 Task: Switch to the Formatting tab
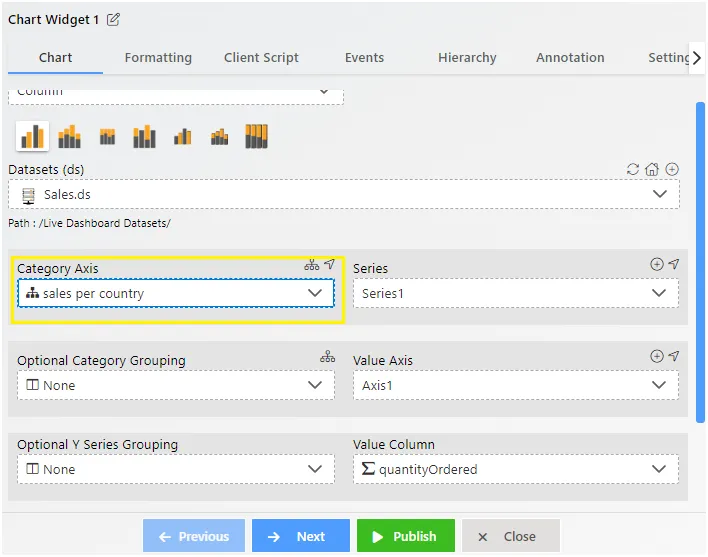pyautogui.click(x=158, y=58)
